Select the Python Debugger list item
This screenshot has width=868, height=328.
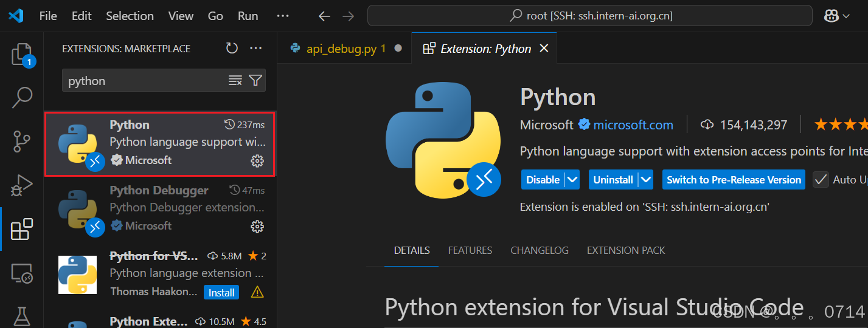(160, 210)
